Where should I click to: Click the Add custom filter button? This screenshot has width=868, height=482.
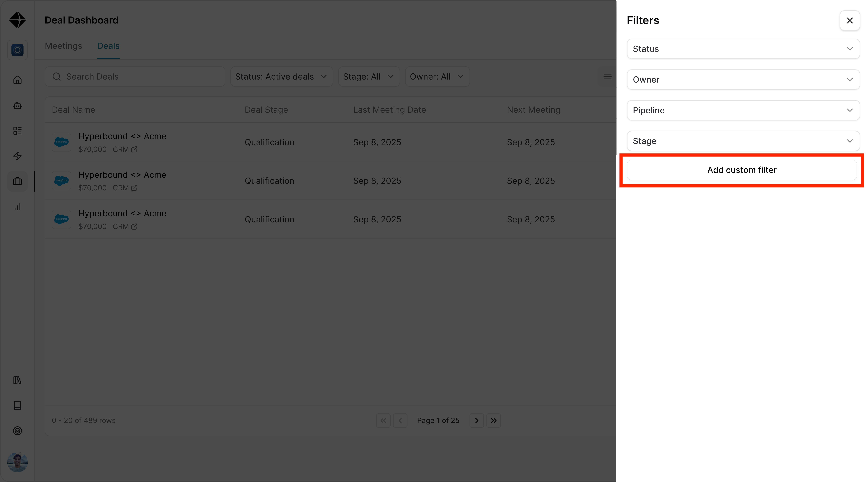point(742,170)
